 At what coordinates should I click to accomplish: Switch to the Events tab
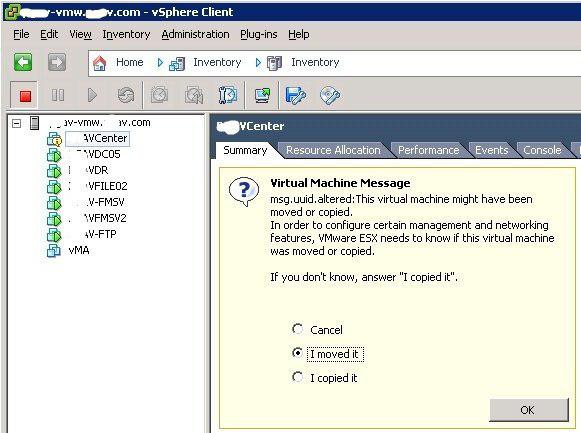(491, 150)
